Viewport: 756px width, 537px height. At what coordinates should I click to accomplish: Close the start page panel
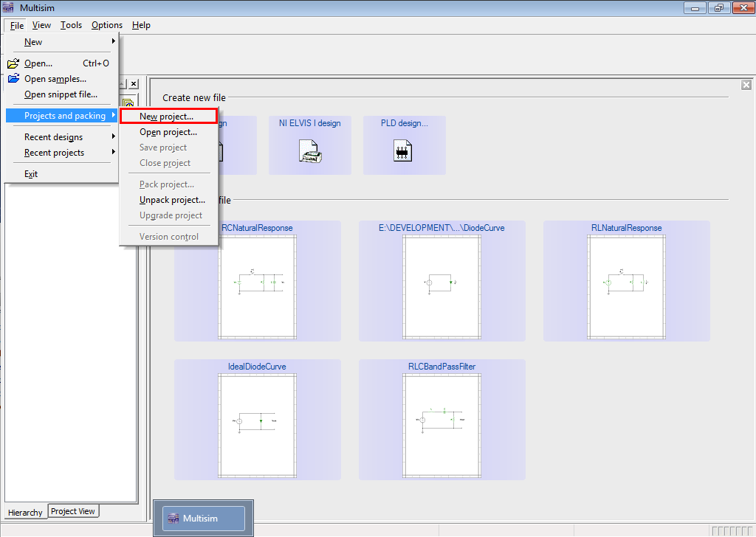click(746, 85)
